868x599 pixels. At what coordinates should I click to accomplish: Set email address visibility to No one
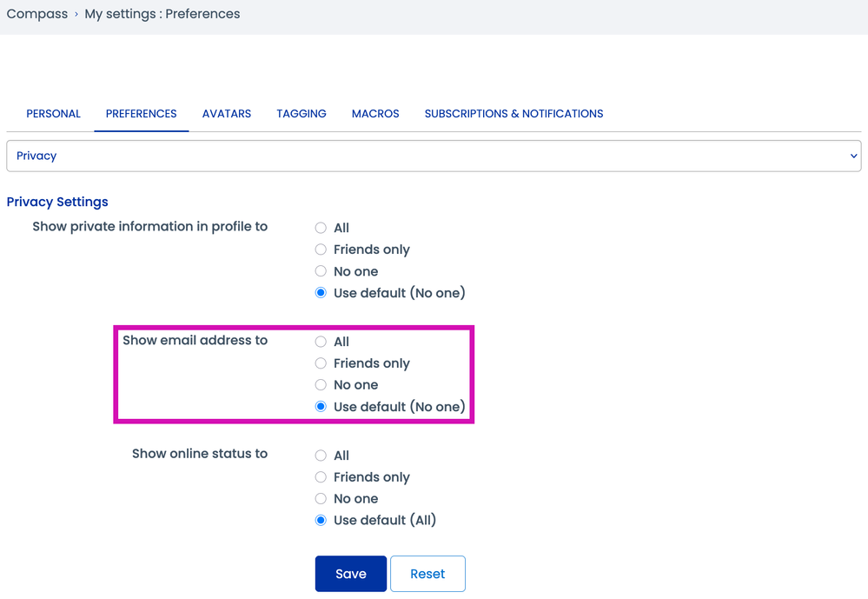tap(321, 385)
